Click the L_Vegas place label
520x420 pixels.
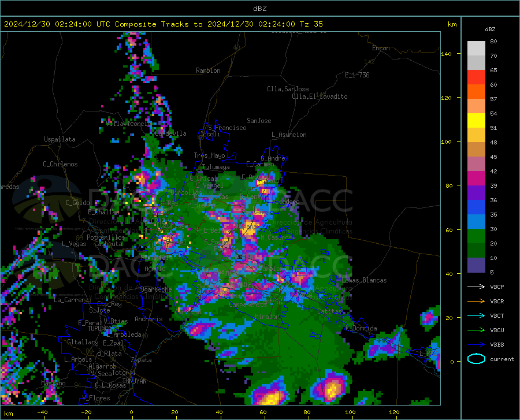tap(74, 244)
